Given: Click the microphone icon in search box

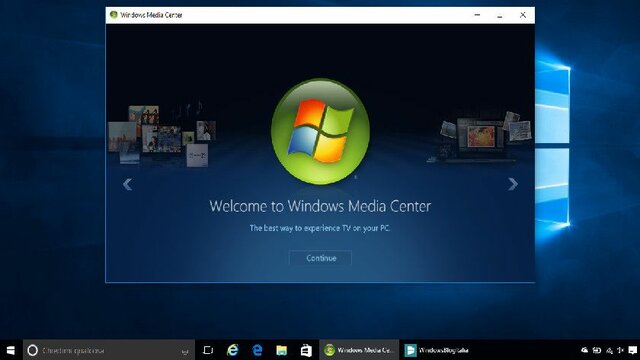Looking at the screenshot, I should coord(185,351).
